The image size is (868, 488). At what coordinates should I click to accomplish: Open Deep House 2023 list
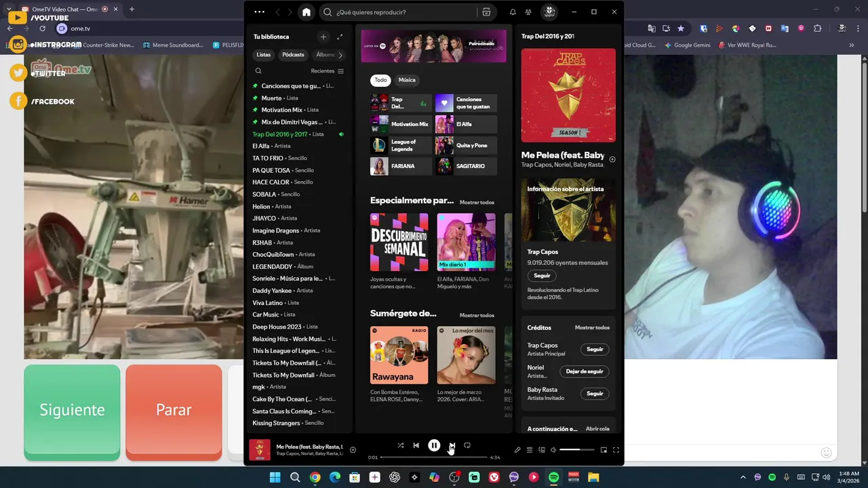tap(298, 327)
